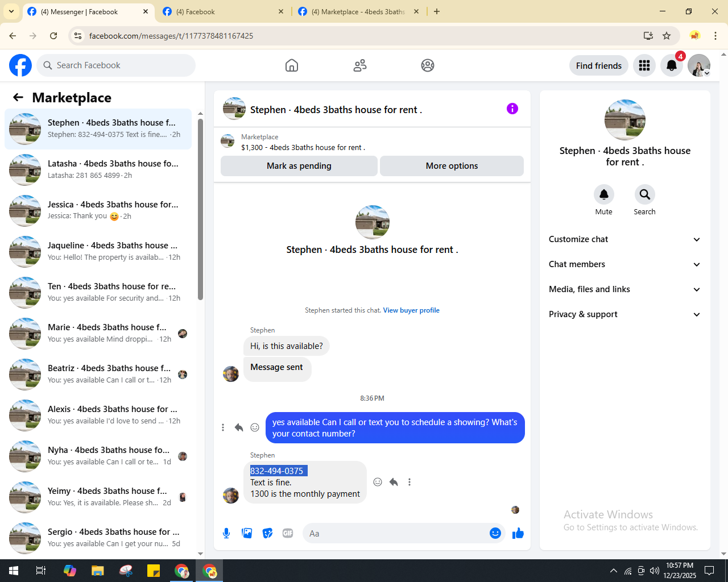Click More options button

[x=452, y=166]
